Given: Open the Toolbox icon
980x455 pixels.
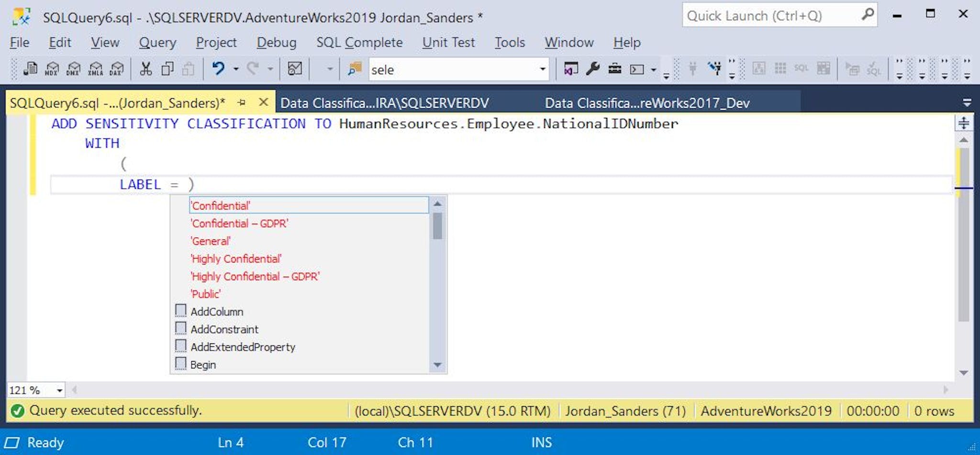Looking at the screenshot, I should pyautogui.click(x=614, y=69).
